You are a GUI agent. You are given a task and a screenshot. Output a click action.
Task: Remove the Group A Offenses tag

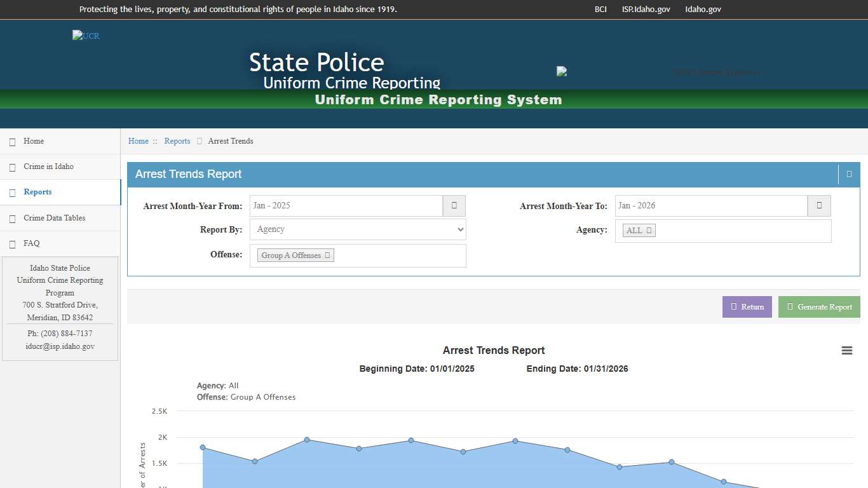329,254
